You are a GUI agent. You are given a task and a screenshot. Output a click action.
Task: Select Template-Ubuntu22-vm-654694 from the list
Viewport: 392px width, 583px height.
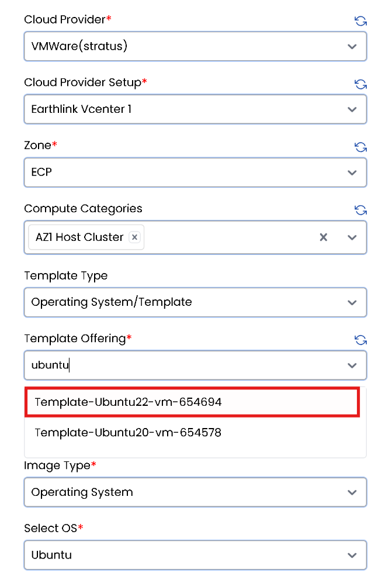(x=192, y=402)
